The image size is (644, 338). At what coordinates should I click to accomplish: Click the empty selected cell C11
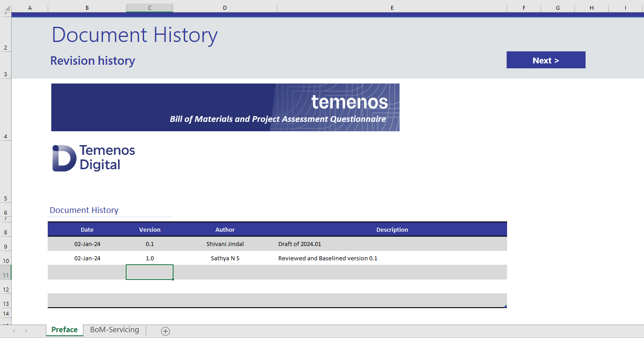click(x=150, y=272)
